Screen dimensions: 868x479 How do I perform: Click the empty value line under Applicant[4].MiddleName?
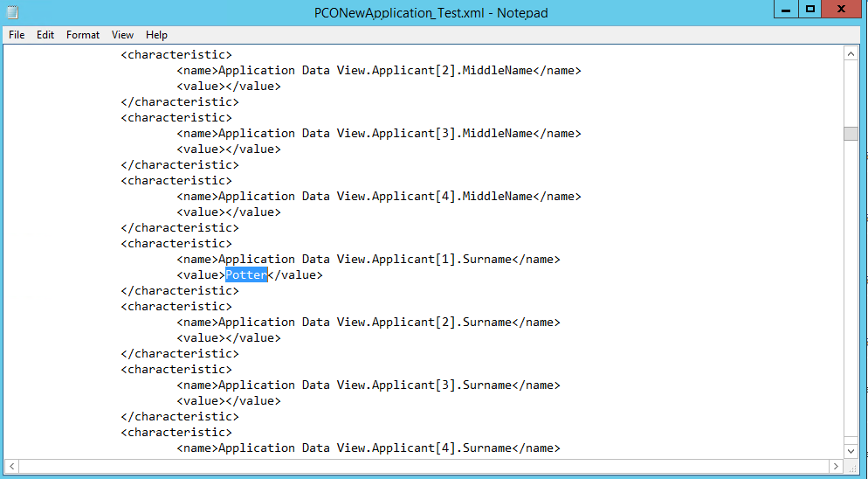pyautogui.click(x=229, y=212)
